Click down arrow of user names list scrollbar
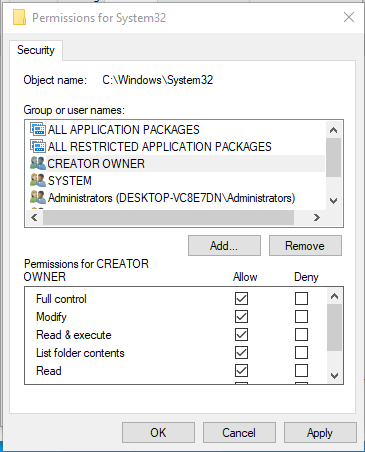365x452 pixels. click(x=333, y=201)
